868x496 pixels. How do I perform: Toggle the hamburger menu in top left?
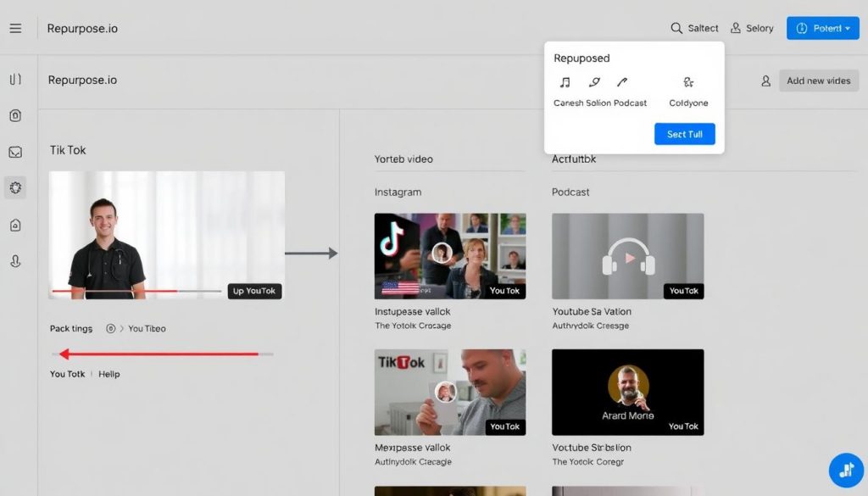pyautogui.click(x=15, y=27)
